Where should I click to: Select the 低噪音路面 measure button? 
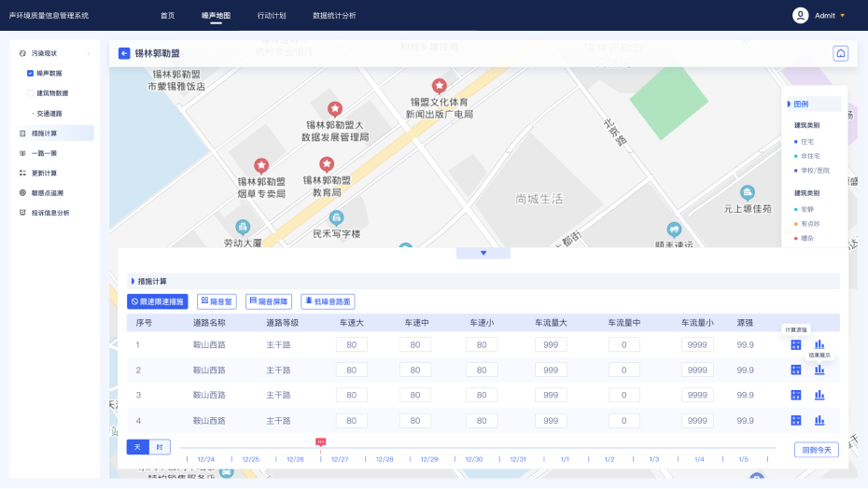328,301
